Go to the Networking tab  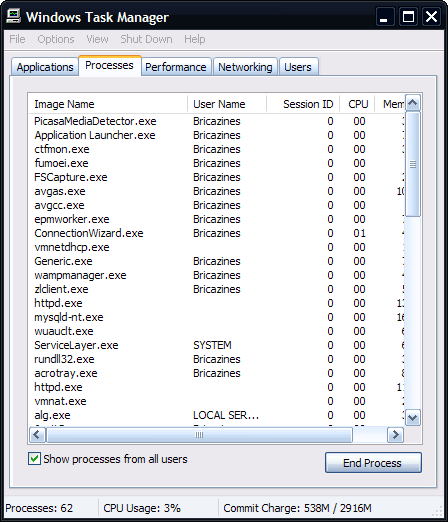(x=245, y=67)
